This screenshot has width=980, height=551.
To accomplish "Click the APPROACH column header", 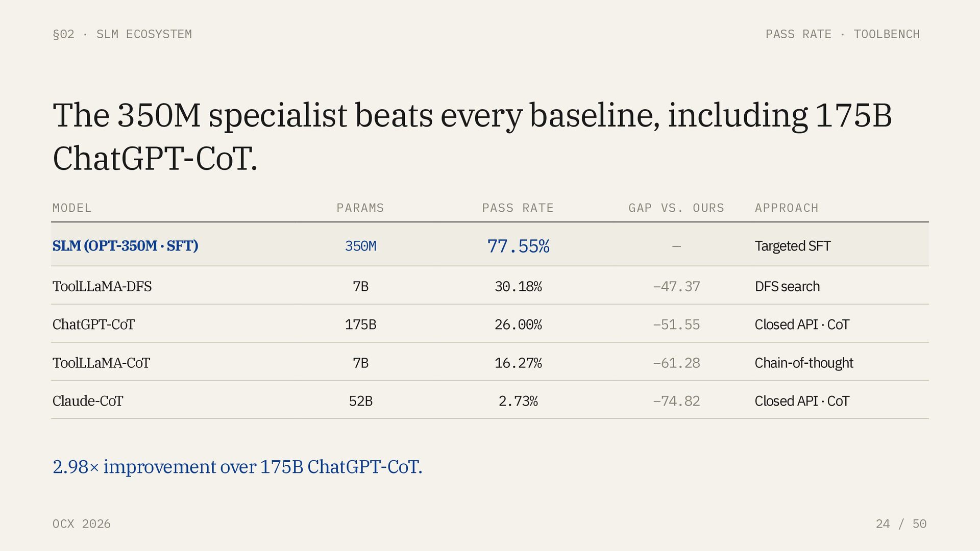I will (x=787, y=208).
